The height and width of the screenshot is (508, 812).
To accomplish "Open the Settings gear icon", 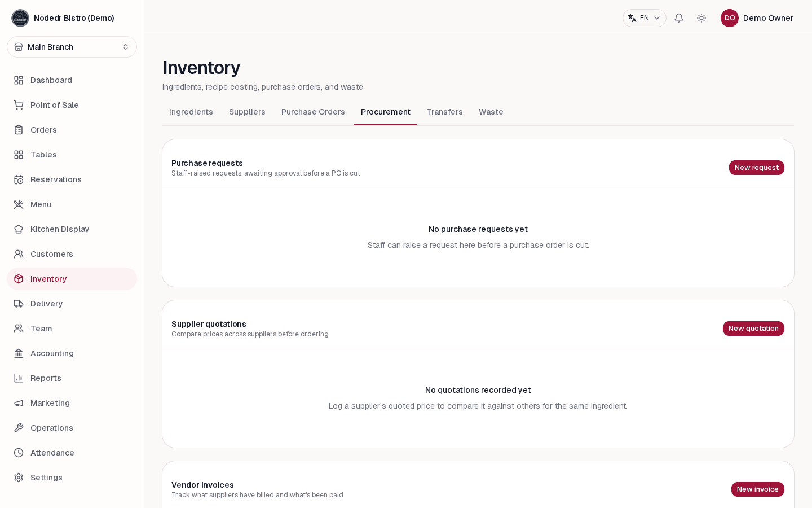I will (x=19, y=478).
